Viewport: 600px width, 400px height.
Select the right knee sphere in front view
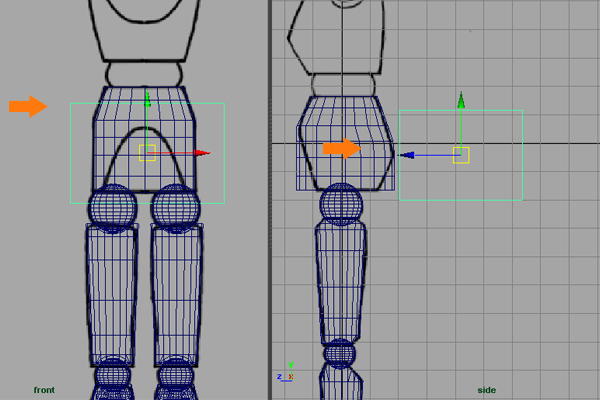[x=176, y=376]
